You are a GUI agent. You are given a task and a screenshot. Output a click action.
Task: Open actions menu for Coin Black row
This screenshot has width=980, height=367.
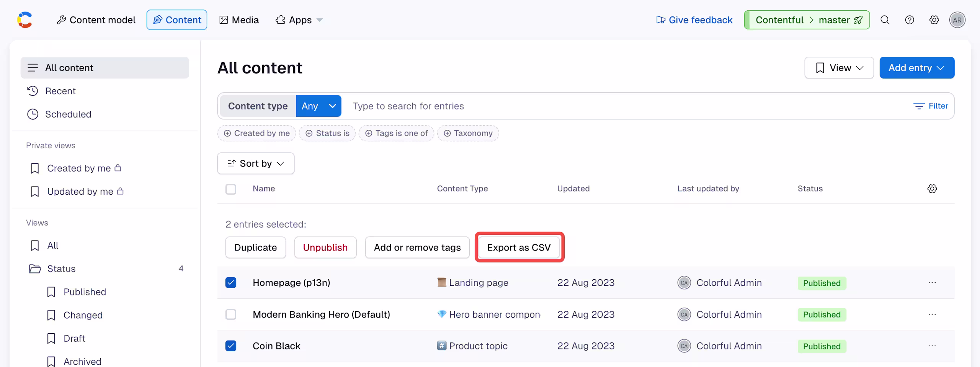932,346
